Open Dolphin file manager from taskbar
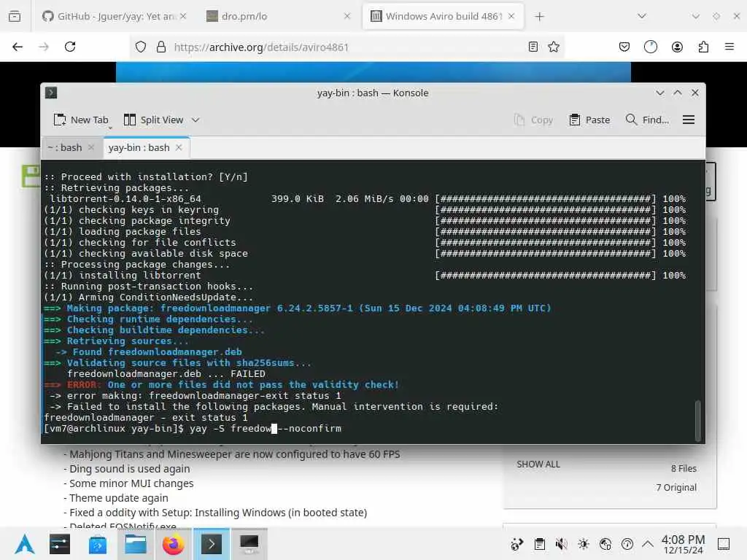This screenshot has width=747, height=560. [x=135, y=544]
